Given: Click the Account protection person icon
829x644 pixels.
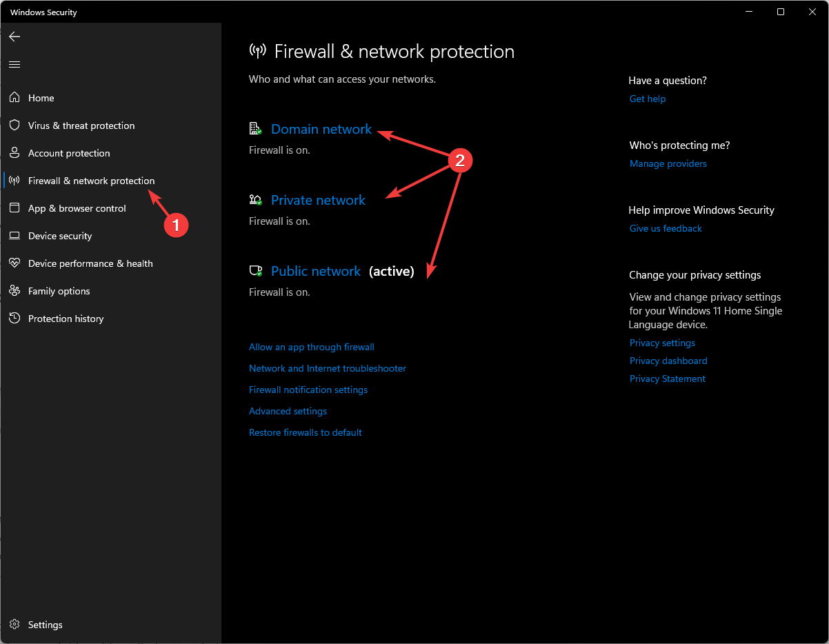Looking at the screenshot, I should tap(14, 153).
